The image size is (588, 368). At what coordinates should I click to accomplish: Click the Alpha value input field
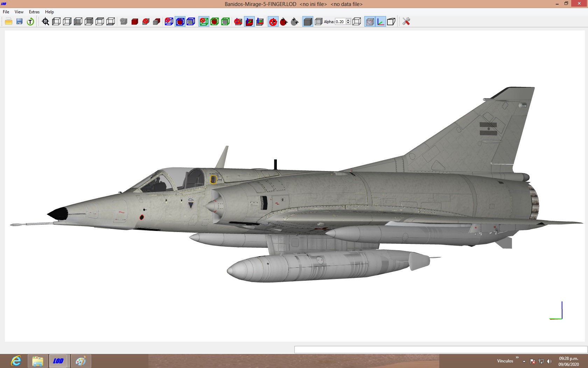340,22
